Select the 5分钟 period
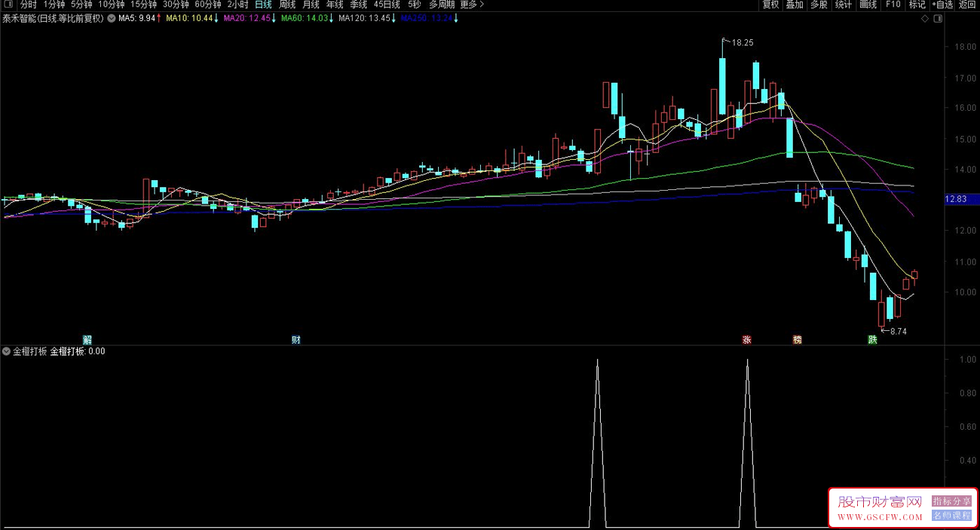The image size is (980, 530). pos(81,5)
